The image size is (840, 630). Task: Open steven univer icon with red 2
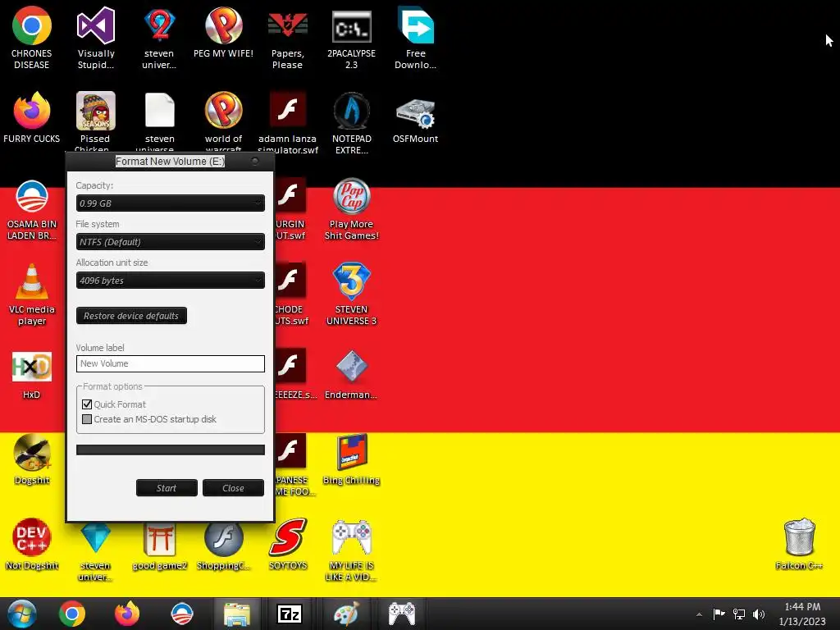click(160, 38)
